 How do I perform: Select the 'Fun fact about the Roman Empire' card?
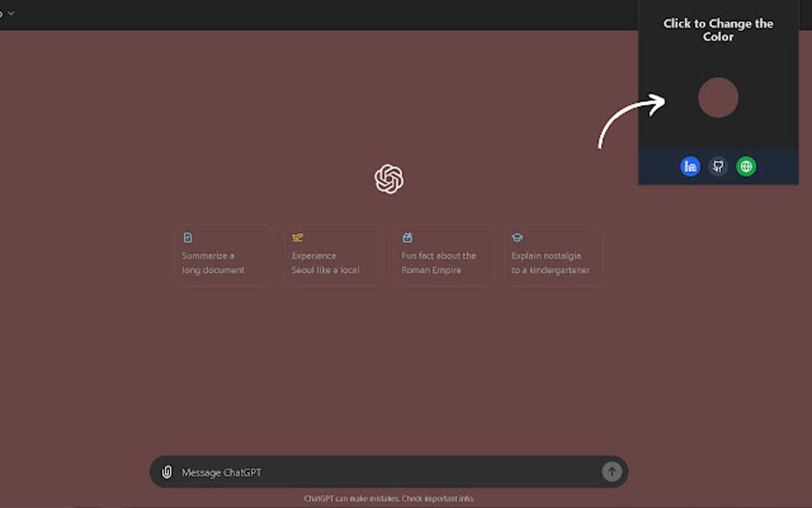pos(443,256)
